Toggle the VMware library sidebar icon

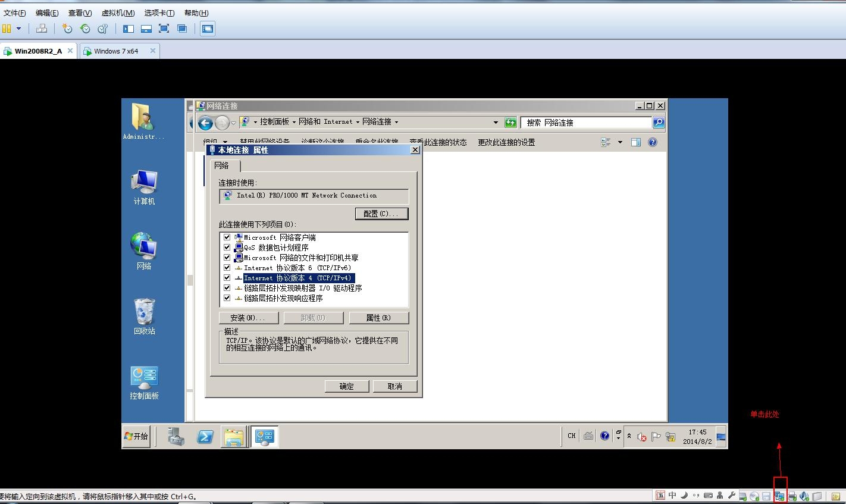click(x=129, y=29)
